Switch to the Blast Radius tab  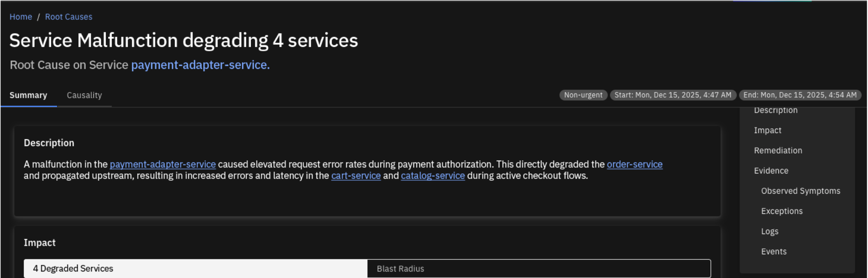pos(539,268)
